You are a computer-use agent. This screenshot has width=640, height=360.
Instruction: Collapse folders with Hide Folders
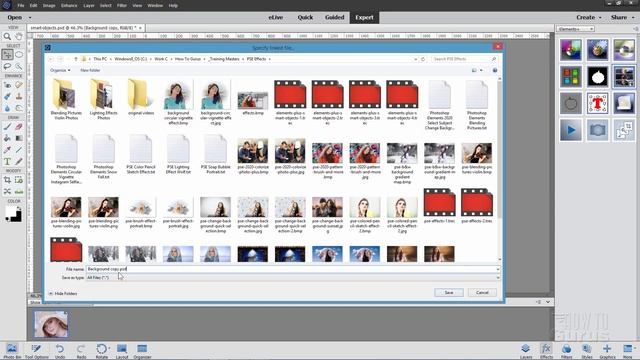(x=63, y=293)
